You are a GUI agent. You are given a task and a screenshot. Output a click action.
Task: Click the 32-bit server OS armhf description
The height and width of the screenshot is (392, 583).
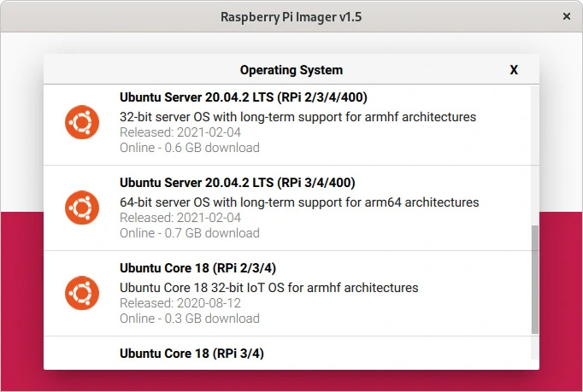pyautogui.click(x=297, y=117)
